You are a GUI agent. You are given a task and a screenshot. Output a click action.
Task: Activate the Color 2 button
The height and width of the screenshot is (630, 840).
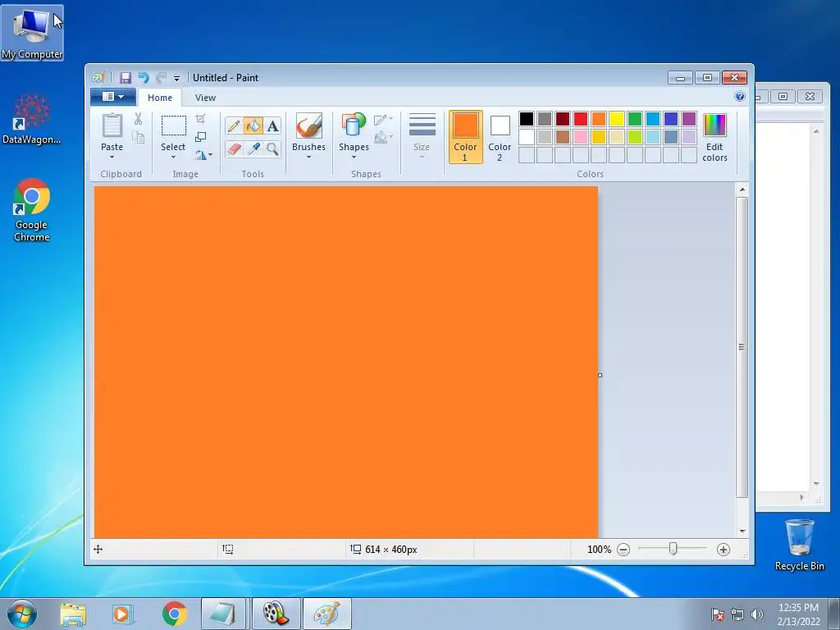tap(500, 137)
